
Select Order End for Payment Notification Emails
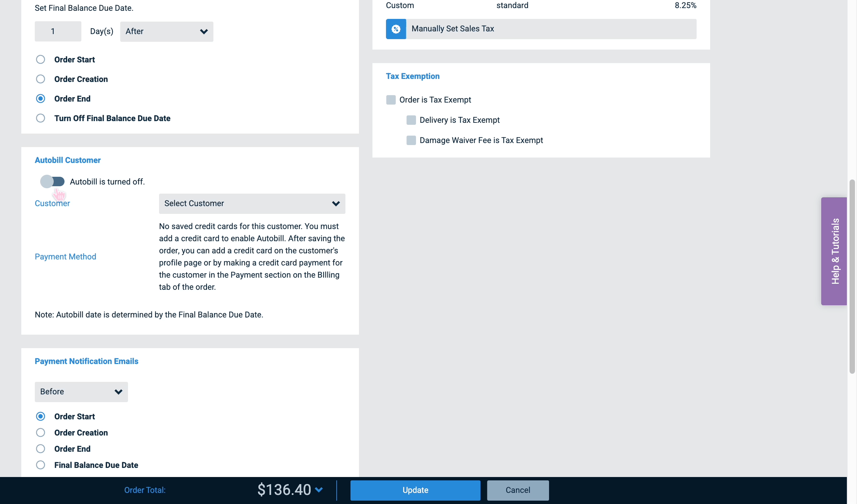point(41,449)
